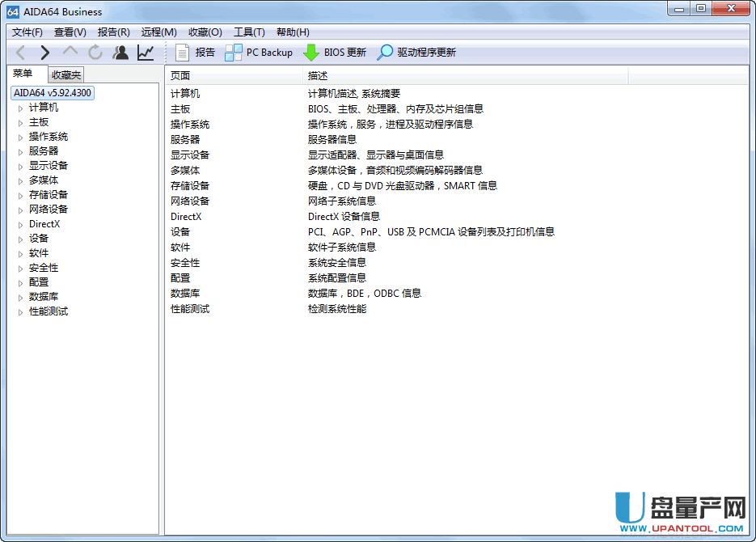Open PC Backup from the toolbar
This screenshot has width=756, height=542.
click(x=259, y=53)
